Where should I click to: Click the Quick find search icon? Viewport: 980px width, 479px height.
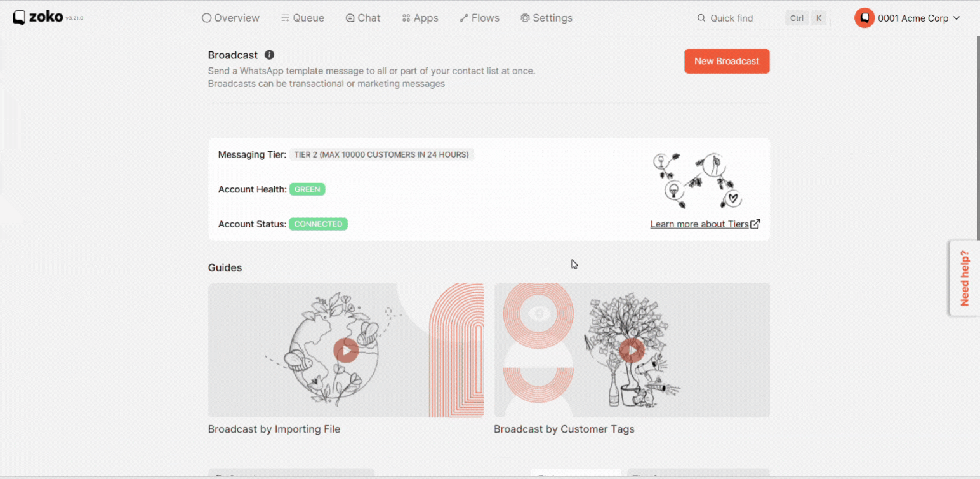coord(701,18)
